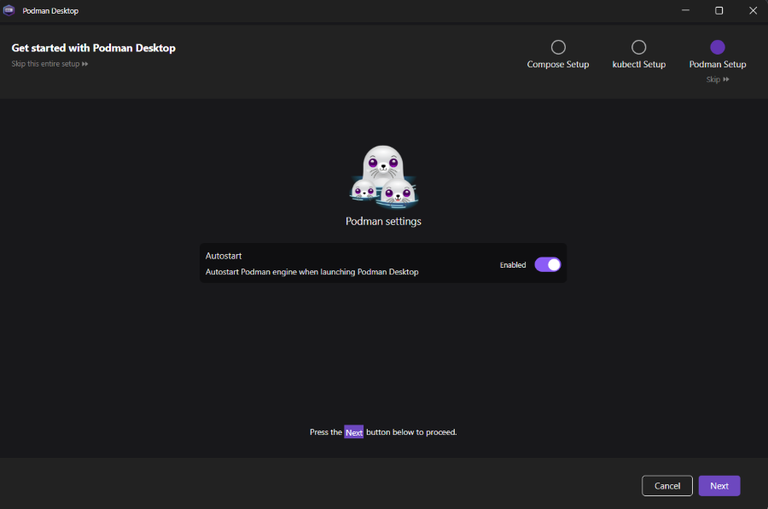Click 'Skip this entire setup' link
The width and height of the screenshot is (768, 509).
(49, 64)
